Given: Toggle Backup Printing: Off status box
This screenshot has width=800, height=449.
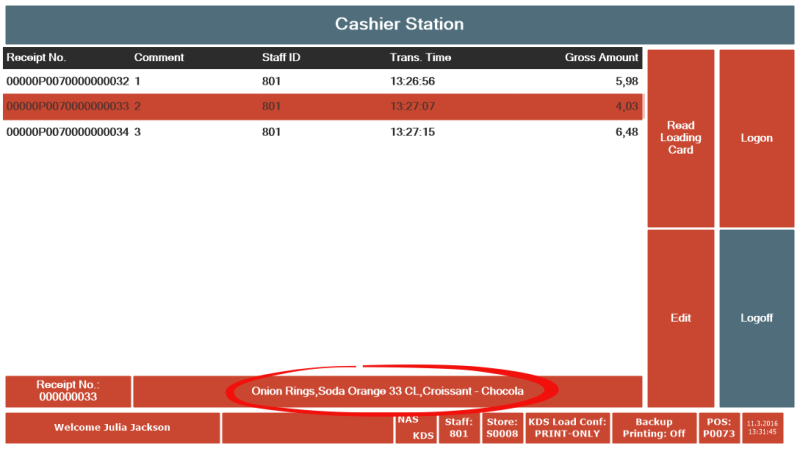Looking at the screenshot, I should coord(654,428).
